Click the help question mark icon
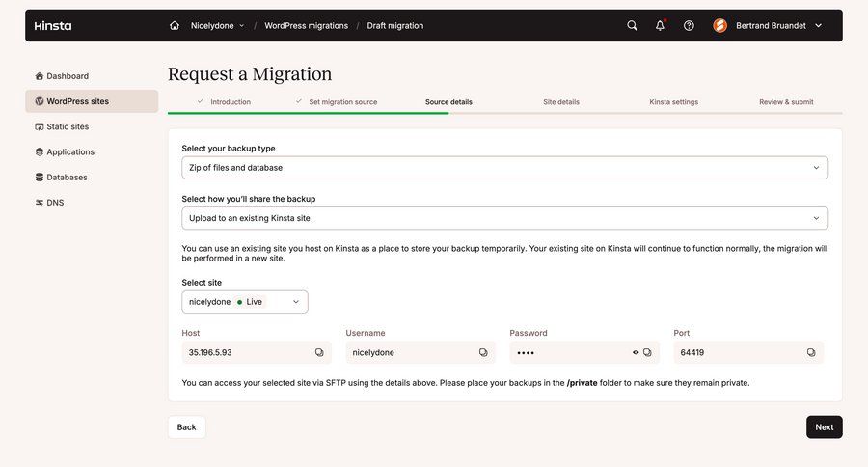 click(x=689, y=26)
